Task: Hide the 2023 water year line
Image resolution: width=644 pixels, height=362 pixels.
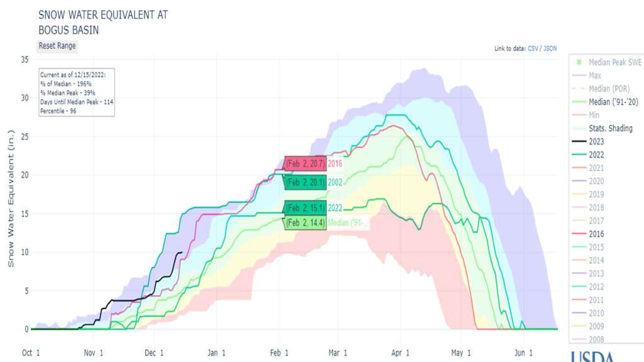Action: pos(596,141)
